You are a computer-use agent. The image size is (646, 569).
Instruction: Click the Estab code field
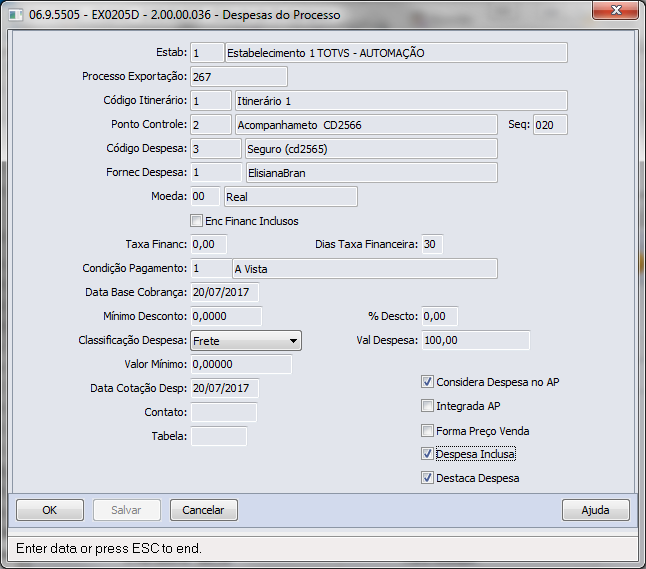207,53
